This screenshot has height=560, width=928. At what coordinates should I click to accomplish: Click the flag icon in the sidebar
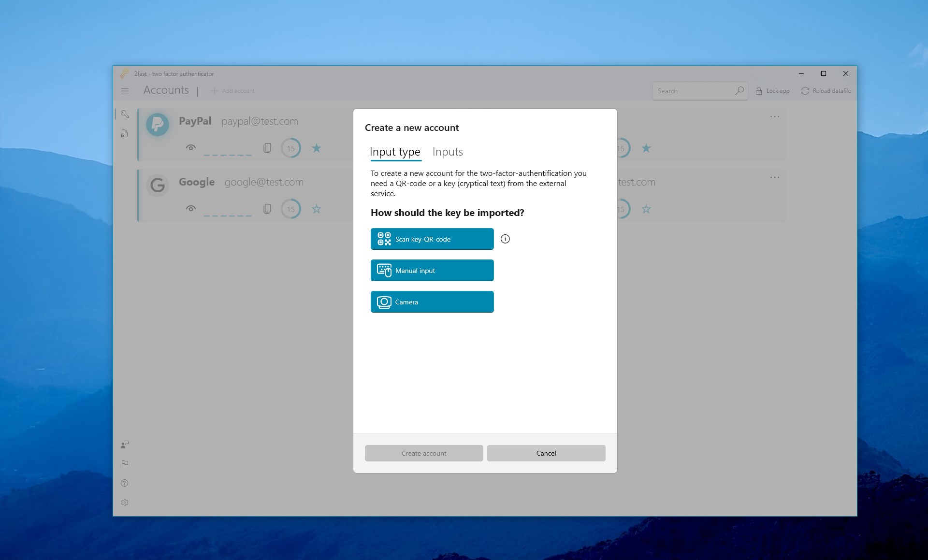[125, 463]
